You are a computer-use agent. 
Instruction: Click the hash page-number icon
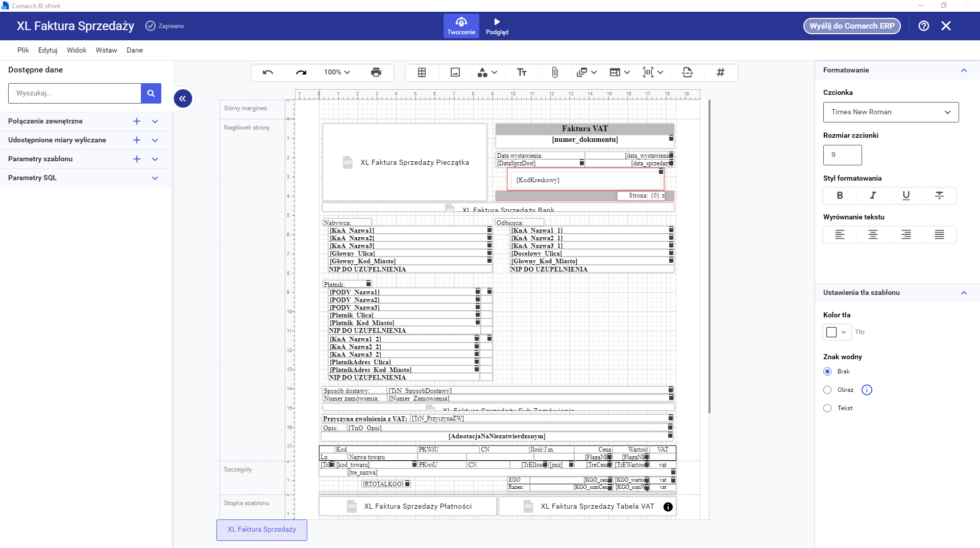point(721,72)
